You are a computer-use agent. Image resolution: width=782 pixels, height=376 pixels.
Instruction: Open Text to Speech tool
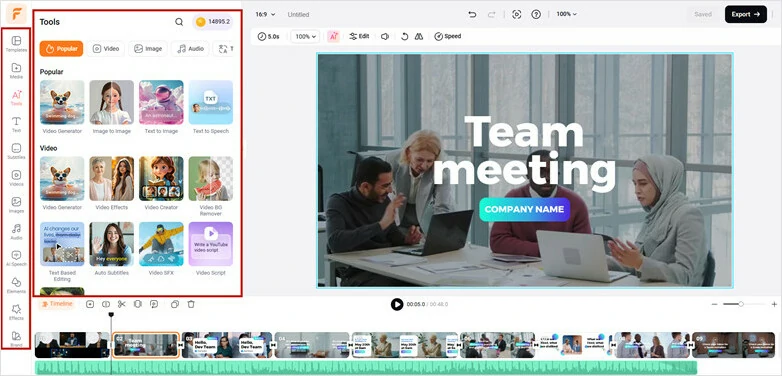211,107
